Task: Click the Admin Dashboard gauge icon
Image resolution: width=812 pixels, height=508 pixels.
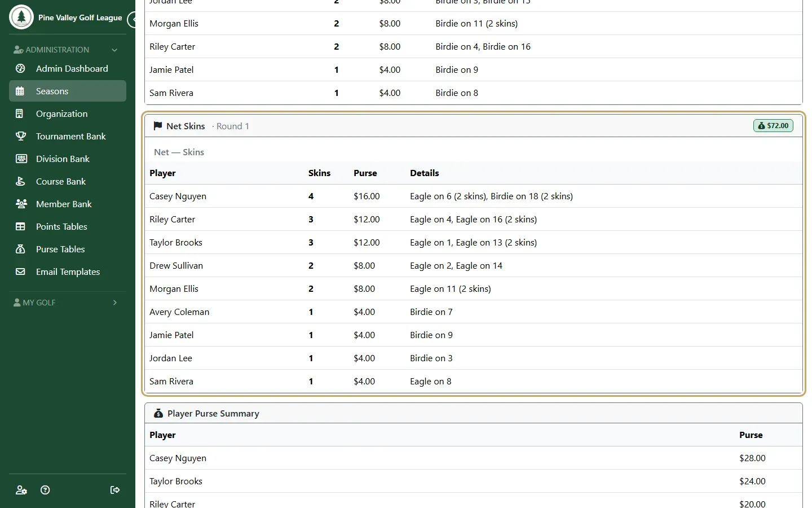Action: (20, 68)
